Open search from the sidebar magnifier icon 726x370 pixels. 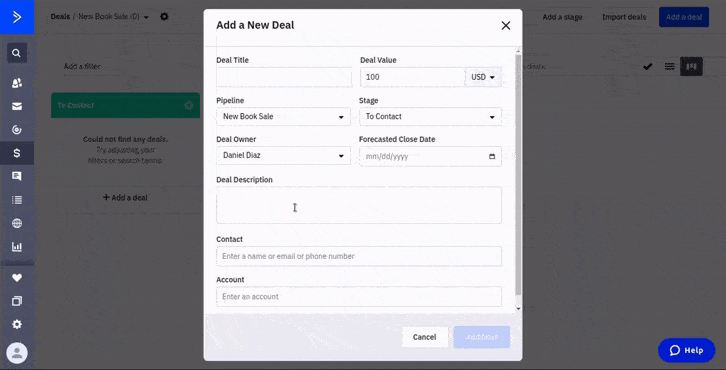(x=17, y=53)
